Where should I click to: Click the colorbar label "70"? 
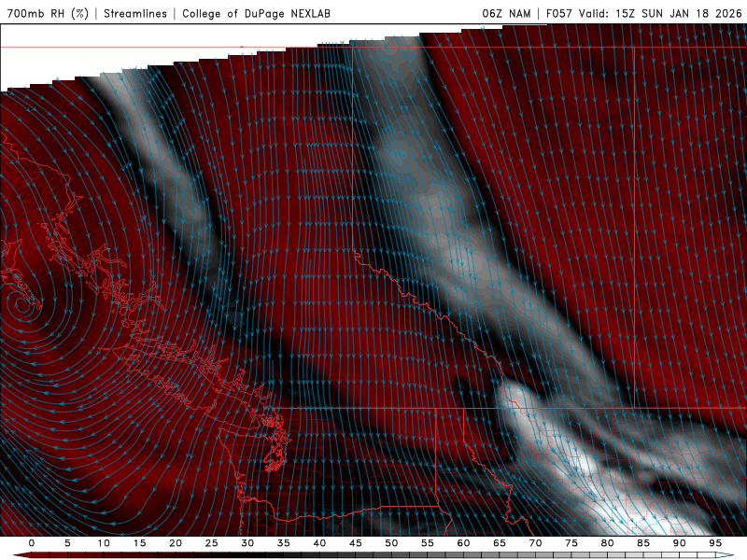(535, 543)
